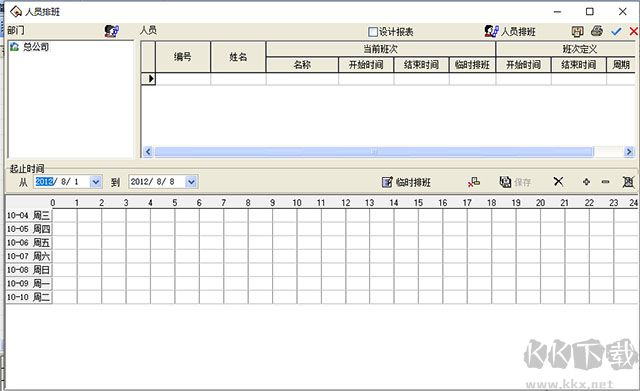
Task: Click hour 12 in the timeline header
Action: pos(345,203)
